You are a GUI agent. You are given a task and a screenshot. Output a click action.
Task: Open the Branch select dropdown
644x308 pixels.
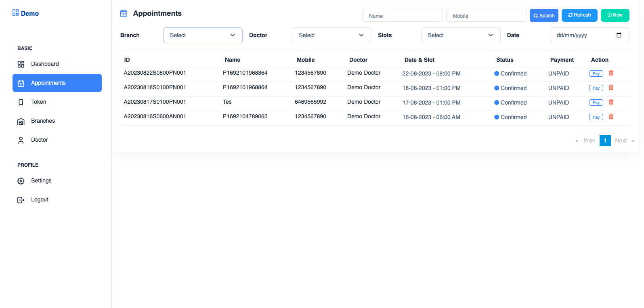tap(203, 35)
